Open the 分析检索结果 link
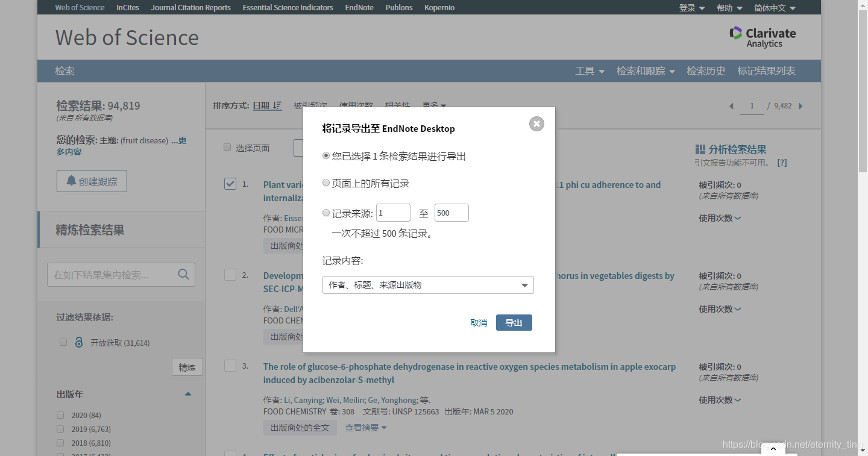This screenshot has height=456, width=868. pyautogui.click(x=737, y=149)
